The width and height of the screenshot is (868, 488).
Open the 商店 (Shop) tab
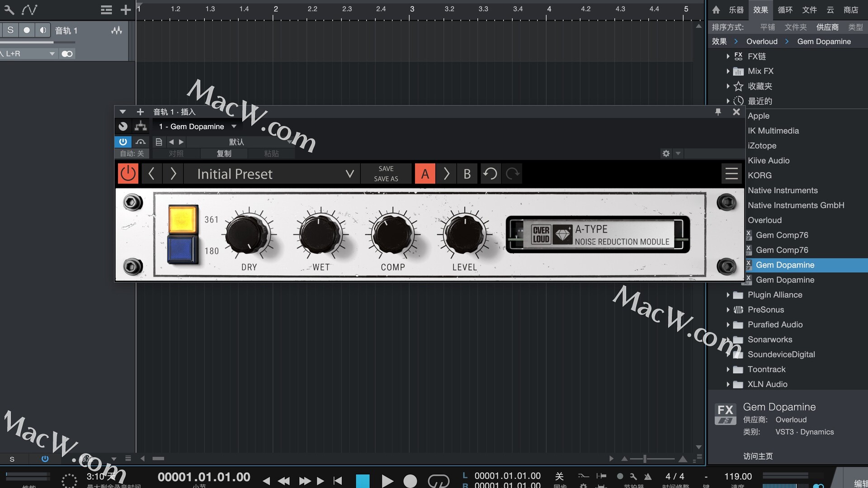(x=851, y=9)
